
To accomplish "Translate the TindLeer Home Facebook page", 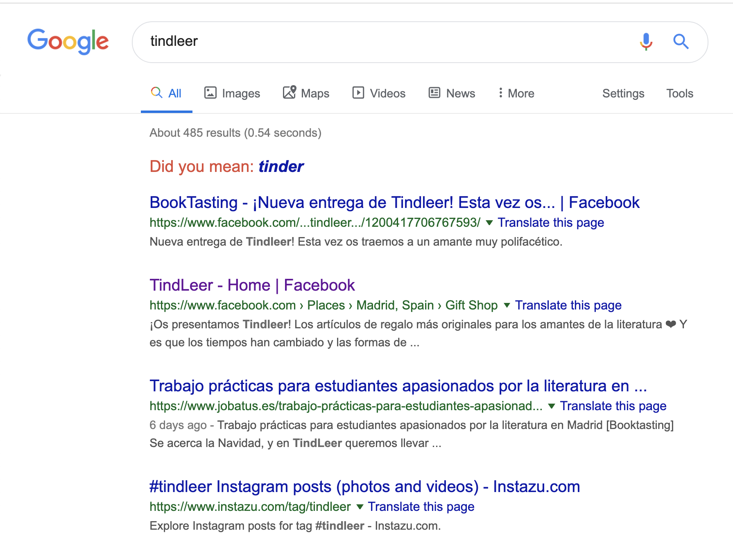I will click(x=568, y=305).
